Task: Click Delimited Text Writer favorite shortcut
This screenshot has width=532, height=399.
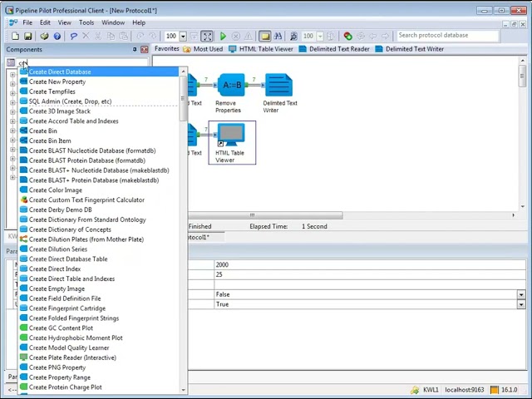Action: click(410, 49)
